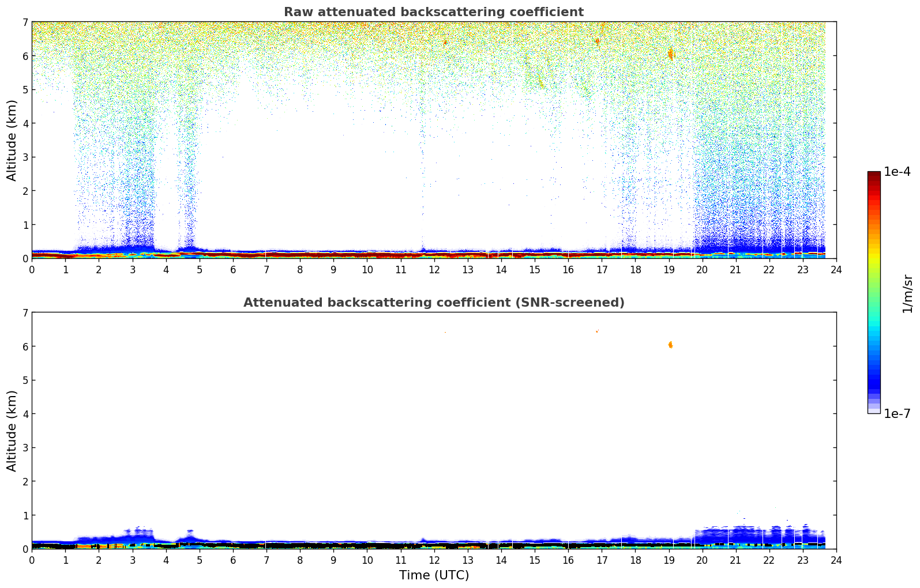Click the "Time (UTC)" axis label
Image resolution: width=920 pixels, height=588 pixels.
pyautogui.click(x=434, y=575)
